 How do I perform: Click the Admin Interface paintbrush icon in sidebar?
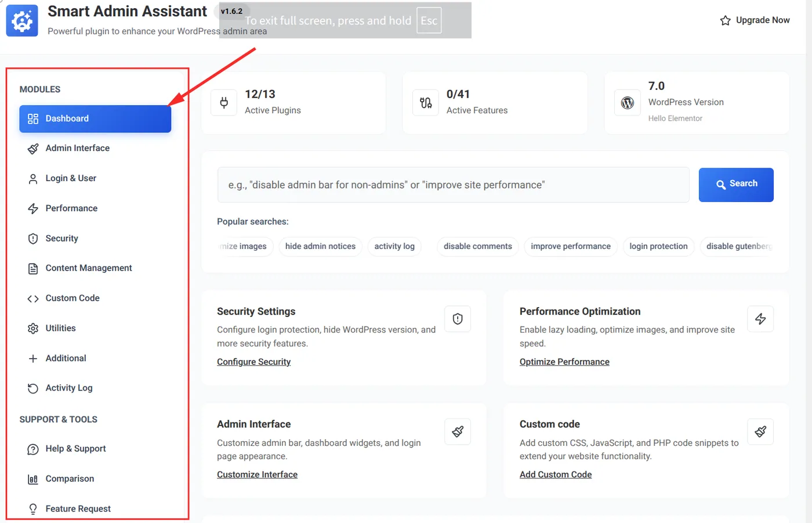33,149
